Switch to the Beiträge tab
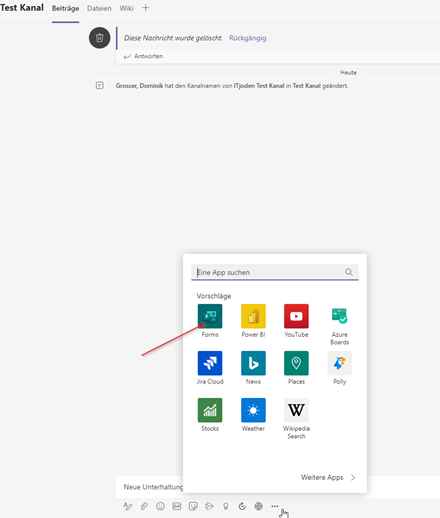The image size is (440, 518). click(x=65, y=8)
